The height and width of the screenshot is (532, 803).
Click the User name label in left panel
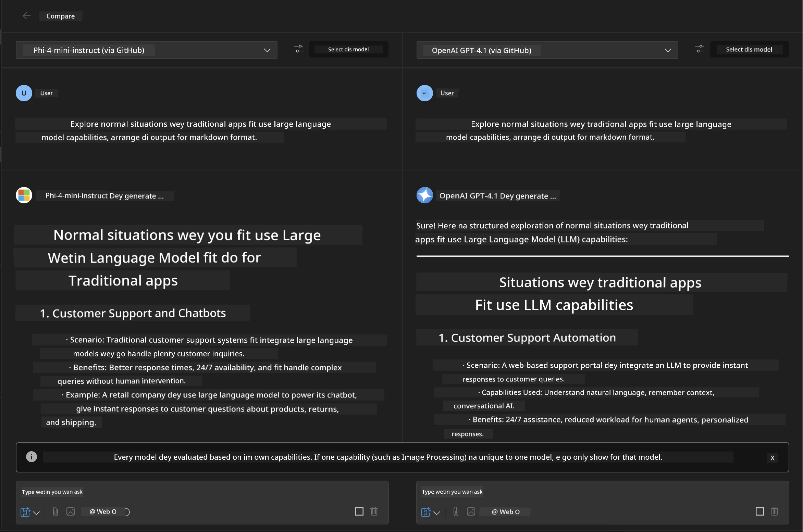tap(46, 93)
